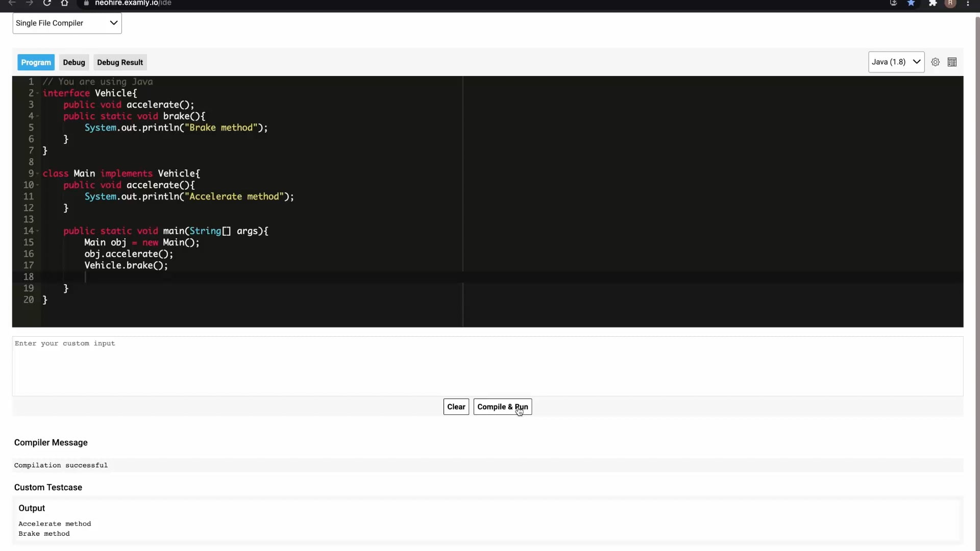This screenshot has width=980, height=551.
Task: Open the browser three-dot menu
Action: [968, 3]
